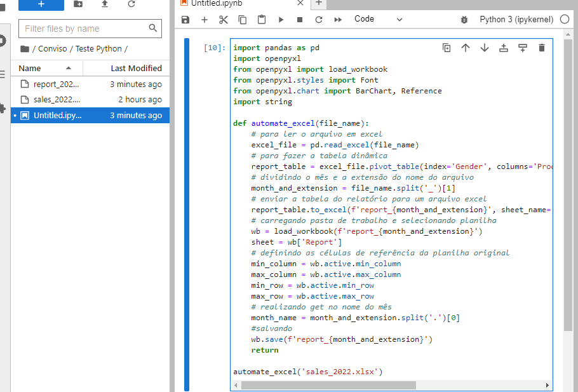The image size is (578, 392).
Task: Interrupt the kernel with stop button
Action: click(300, 20)
